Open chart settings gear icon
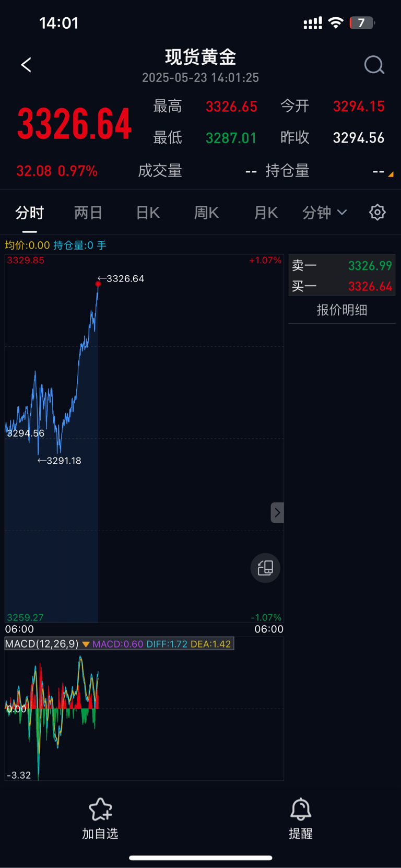The width and height of the screenshot is (401, 868). pos(378,212)
